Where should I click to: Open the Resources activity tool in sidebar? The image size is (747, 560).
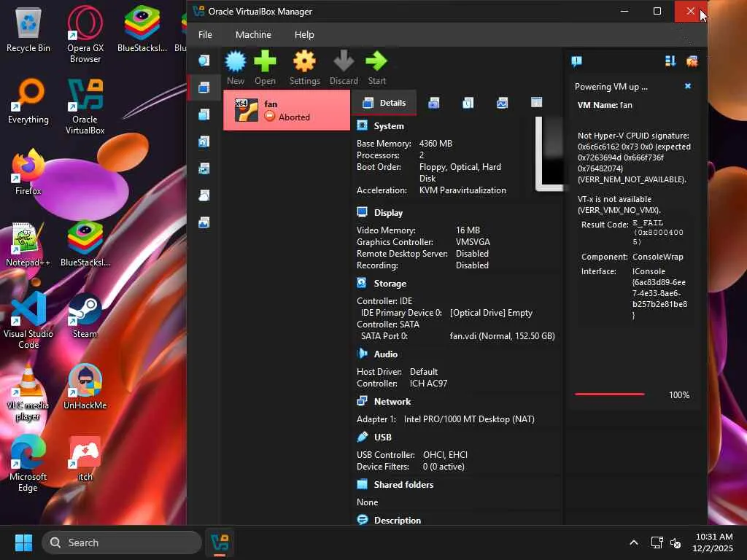[x=204, y=222]
